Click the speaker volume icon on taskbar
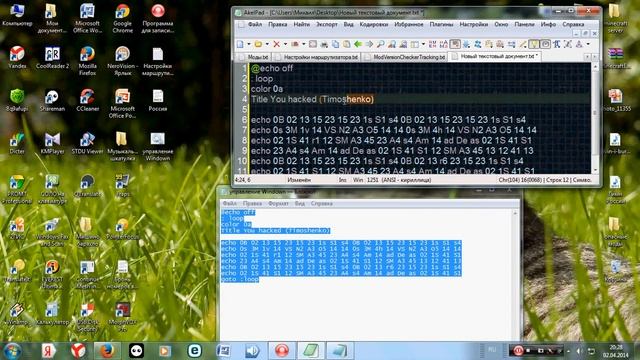Viewport: 640px width, 360px height. coord(252,351)
